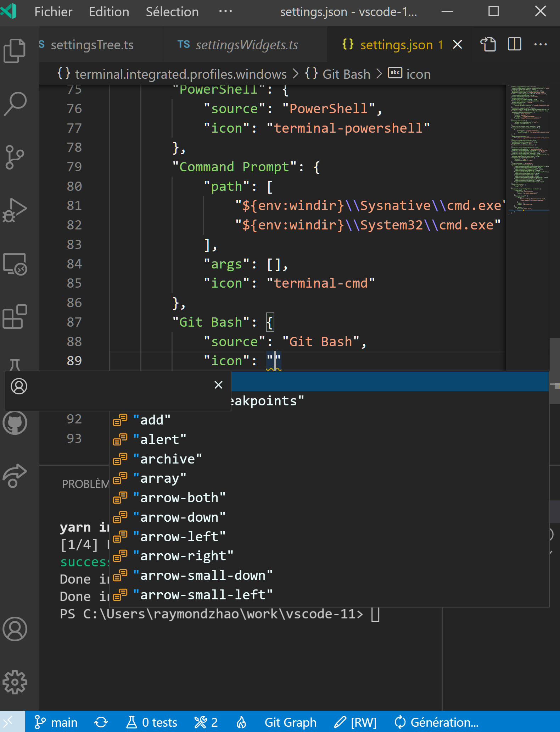
Task: Click "terminal-cmd" value on line 85
Action: [321, 283]
